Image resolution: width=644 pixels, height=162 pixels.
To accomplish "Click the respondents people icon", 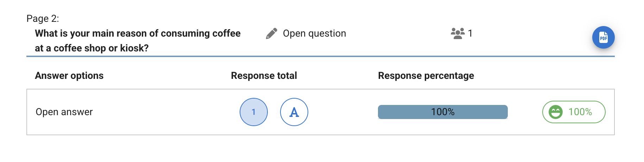I will 457,33.
